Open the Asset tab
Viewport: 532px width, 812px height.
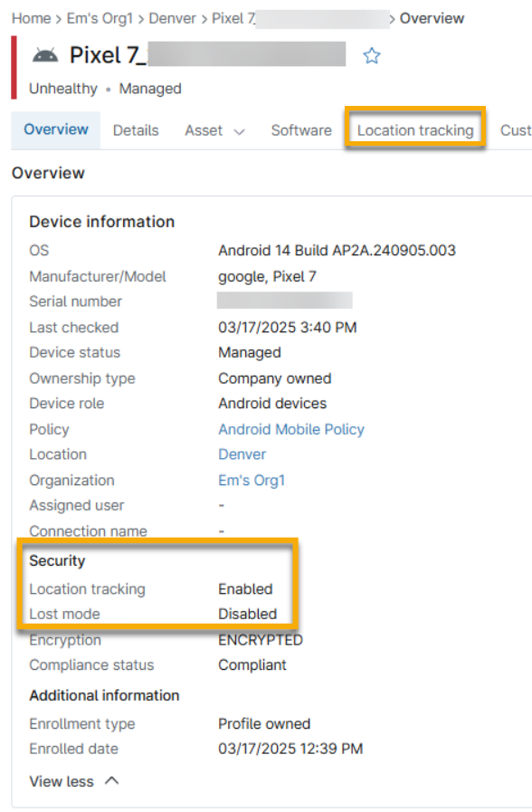pyautogui.click(x=204, y=130)
